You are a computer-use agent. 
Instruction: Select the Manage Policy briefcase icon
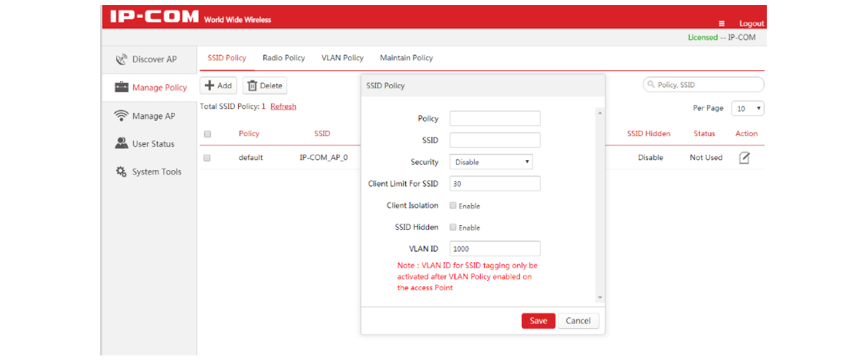(x=122, y=87)
